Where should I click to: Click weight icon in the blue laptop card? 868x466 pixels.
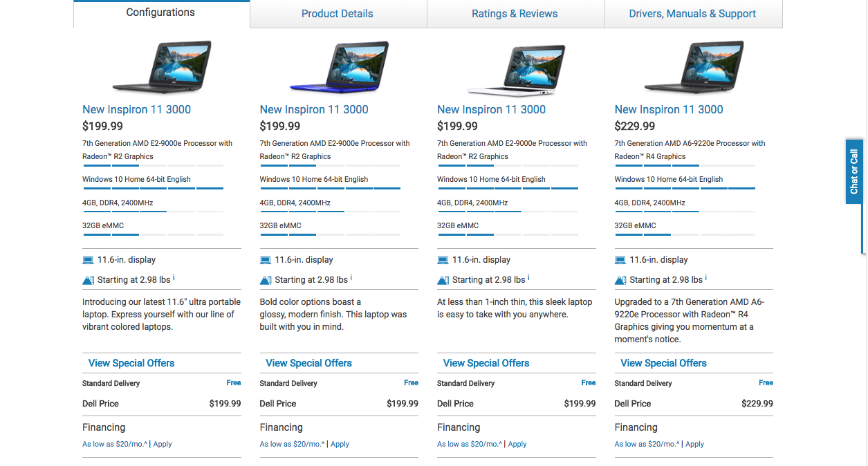tap(266, 280)
